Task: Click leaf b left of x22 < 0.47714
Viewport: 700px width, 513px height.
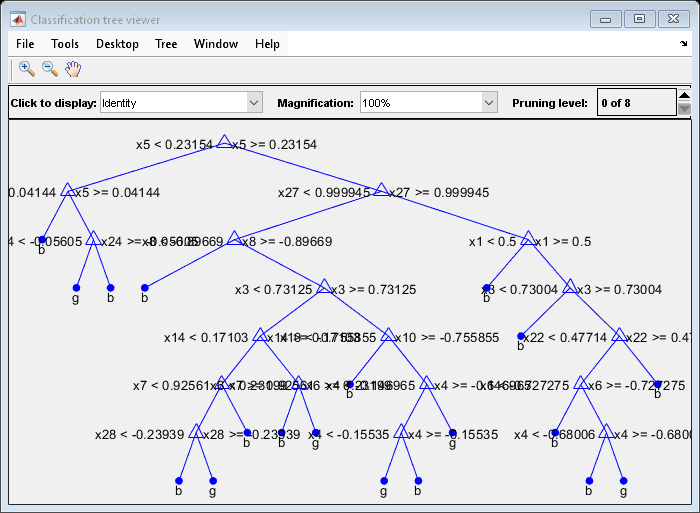Action: pos(521,336)
